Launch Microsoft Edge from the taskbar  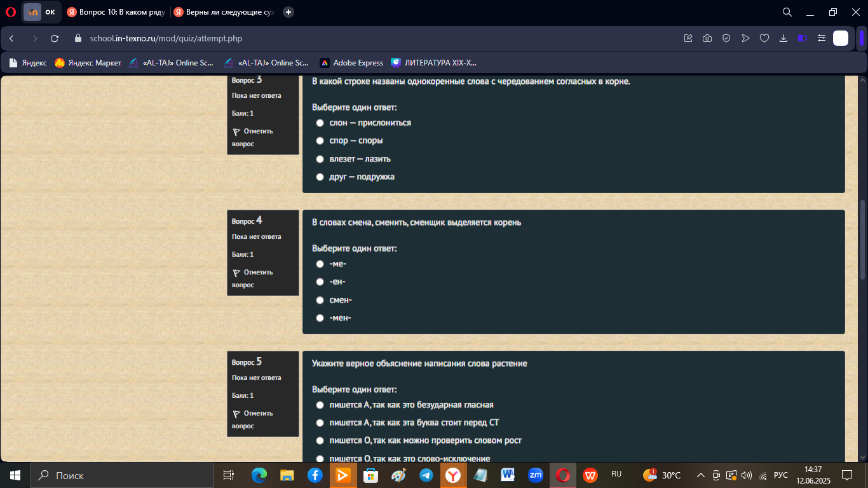(x=259, y=475)
